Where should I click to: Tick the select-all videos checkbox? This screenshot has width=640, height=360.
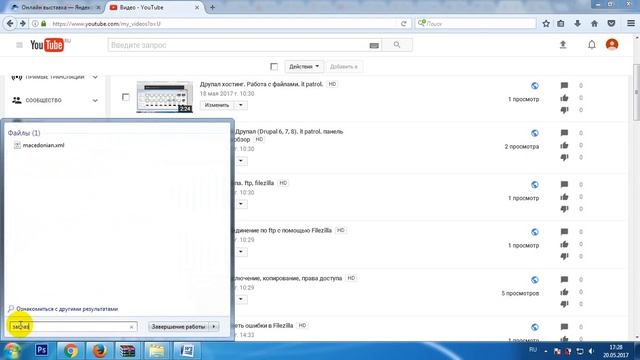click(274, 67)
